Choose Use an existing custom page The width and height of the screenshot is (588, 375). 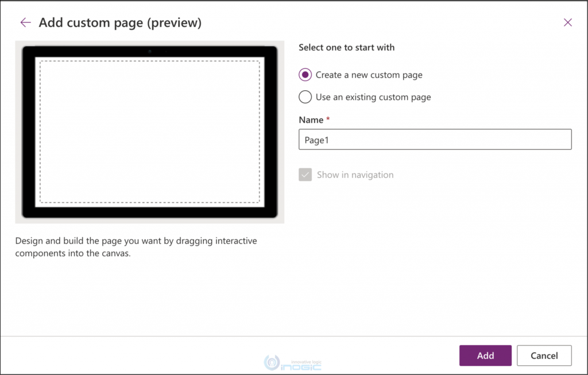click(x=305, y=97)
